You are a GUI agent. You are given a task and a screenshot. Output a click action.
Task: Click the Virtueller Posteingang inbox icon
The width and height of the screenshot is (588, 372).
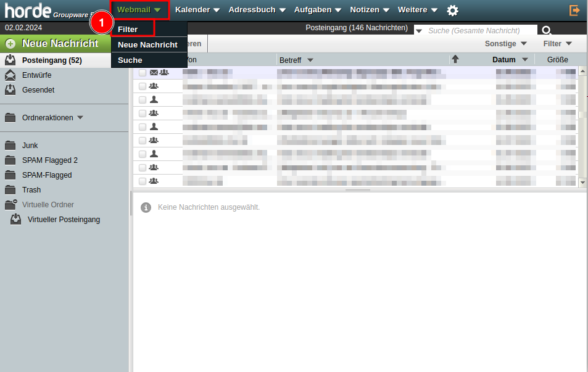(16, 220)
